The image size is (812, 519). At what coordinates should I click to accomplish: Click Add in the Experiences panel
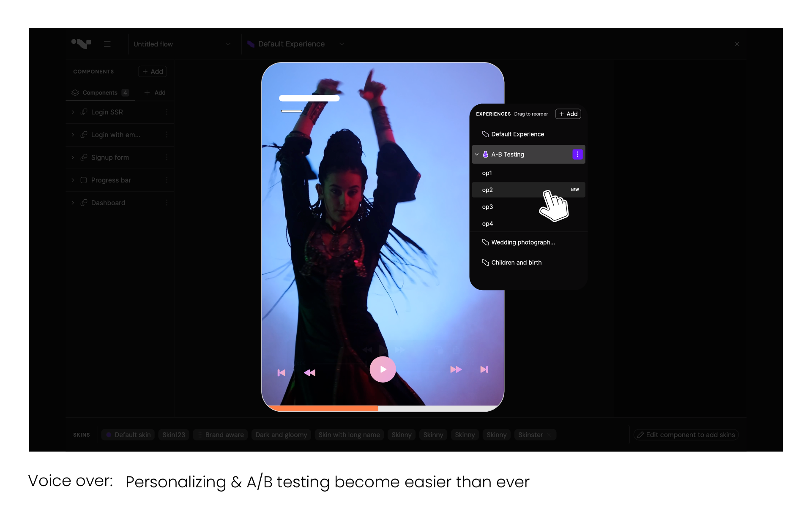pos(568,114)
